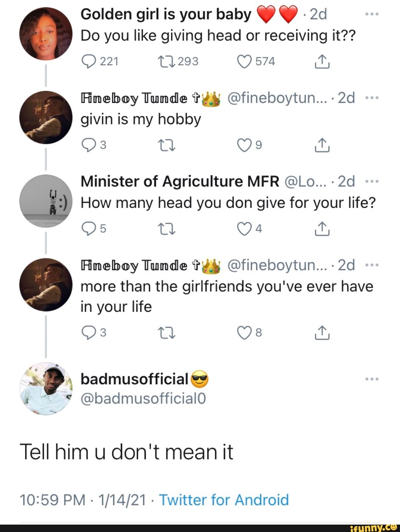Like the "more than the girlfriends" reply
400x532 pixels.
click(x=243, y=333)
